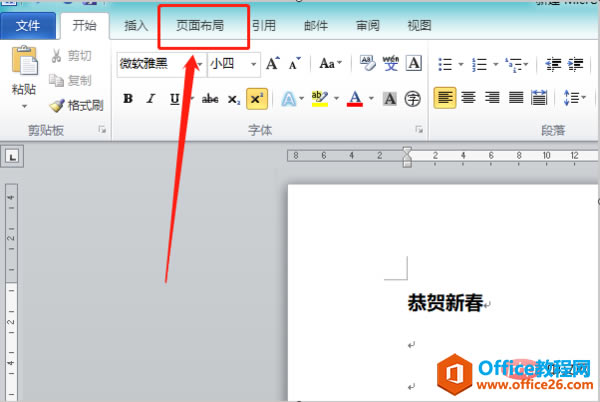The width and height of the screenshot is (600, 402).
Task: Click the Format Painter brush icon
Action: click(x=57, y=106)
